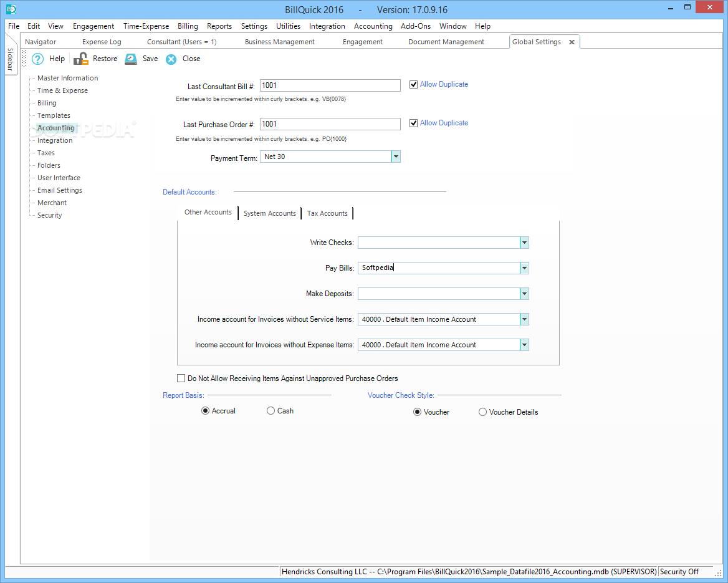The width and height of the screenshot is (728, 583).
Task: Select Billing in settings tree
Action: point(47,103)
